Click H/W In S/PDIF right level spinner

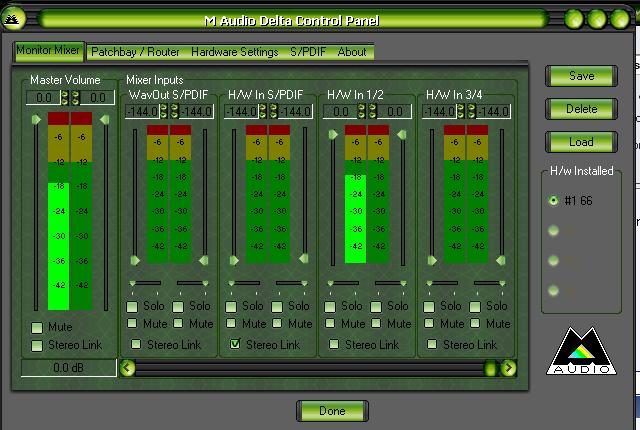pyautogui.click(x=273, y=111)
